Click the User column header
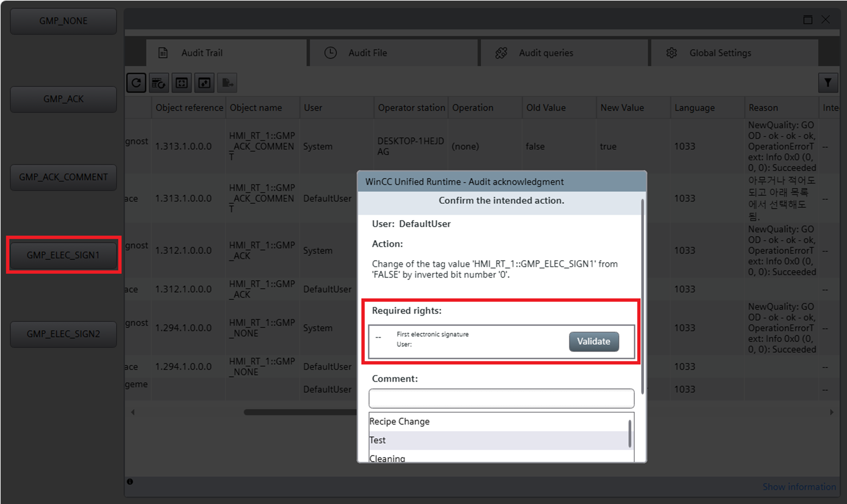This screenshot has width=847, height=504. click(x=337, y=108)
